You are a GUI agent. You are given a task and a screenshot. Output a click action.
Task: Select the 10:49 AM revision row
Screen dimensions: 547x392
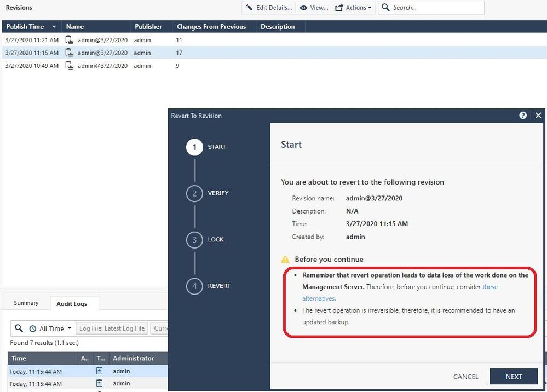click(x=274, y=66)
